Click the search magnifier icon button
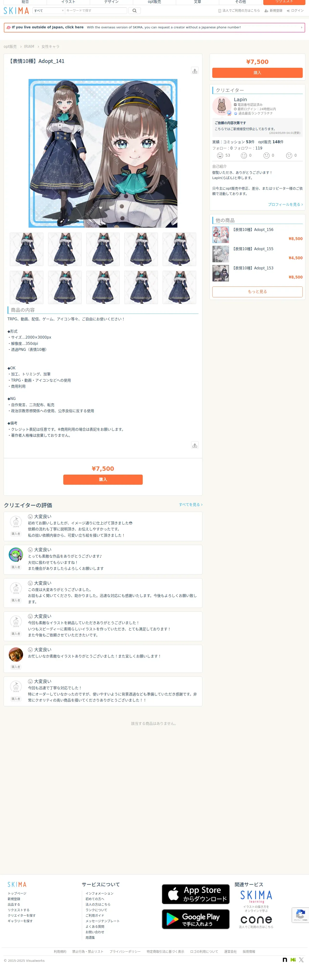The image size is (309, 980). [134, 11]
